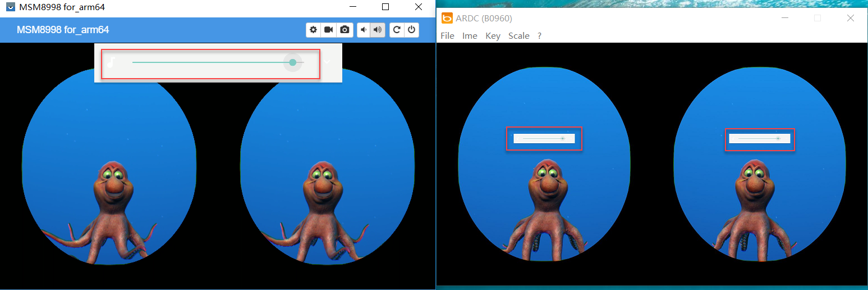Viewport: 868px width, 290px height.
Task: Click the media volume slider knob
Action: [293, 62]
